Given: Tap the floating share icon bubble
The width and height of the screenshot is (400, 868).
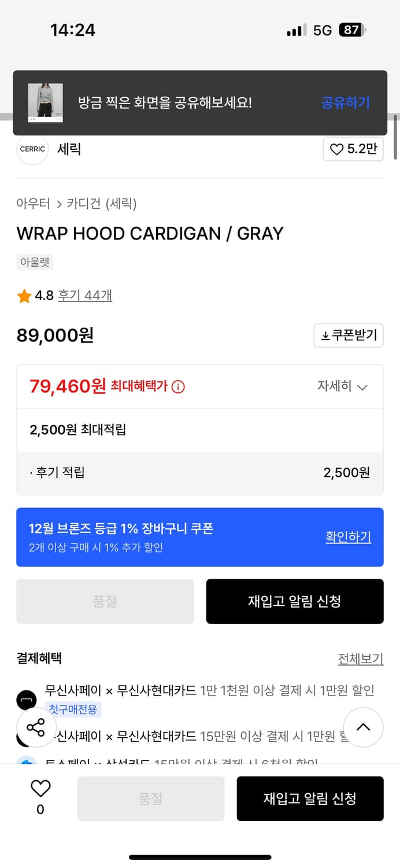Looking at the screenshot, I should [36, 728].
